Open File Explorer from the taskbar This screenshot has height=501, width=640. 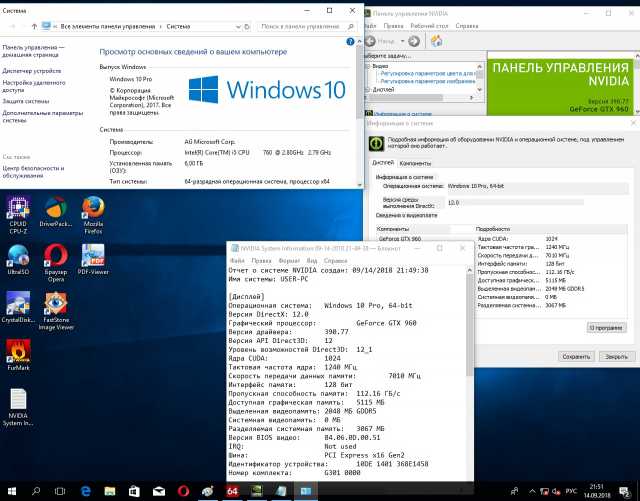(110, 491)
